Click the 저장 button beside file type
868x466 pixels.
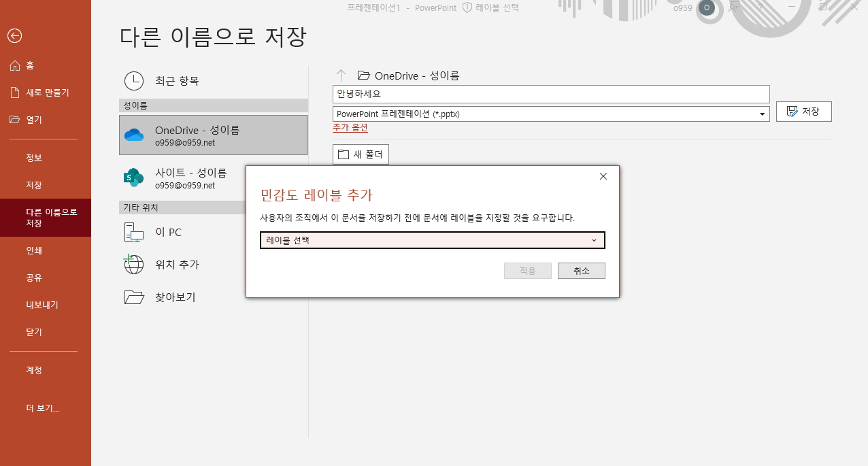click(x=803, y=112)
